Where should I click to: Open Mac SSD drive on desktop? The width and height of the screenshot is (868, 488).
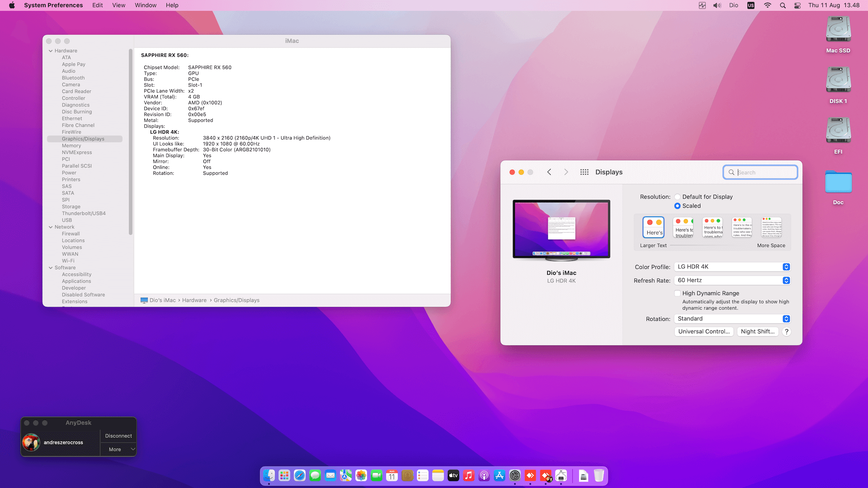tap(838, 30)
